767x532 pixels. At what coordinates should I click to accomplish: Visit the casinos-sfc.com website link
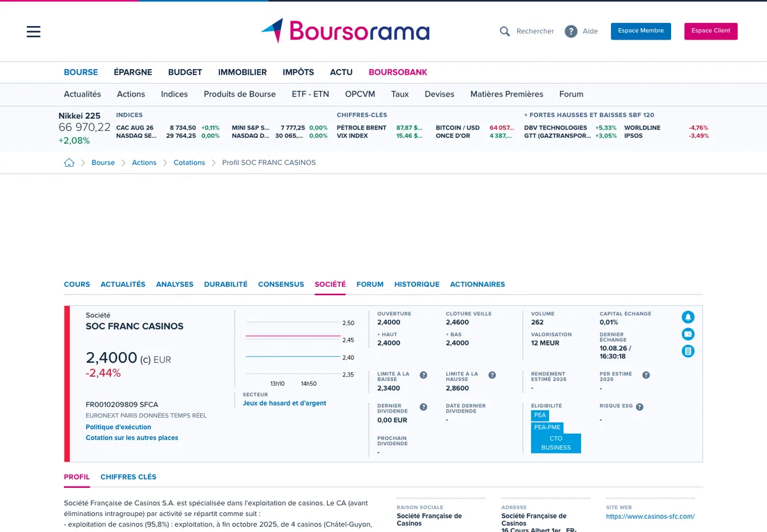[x=650, y=517]
